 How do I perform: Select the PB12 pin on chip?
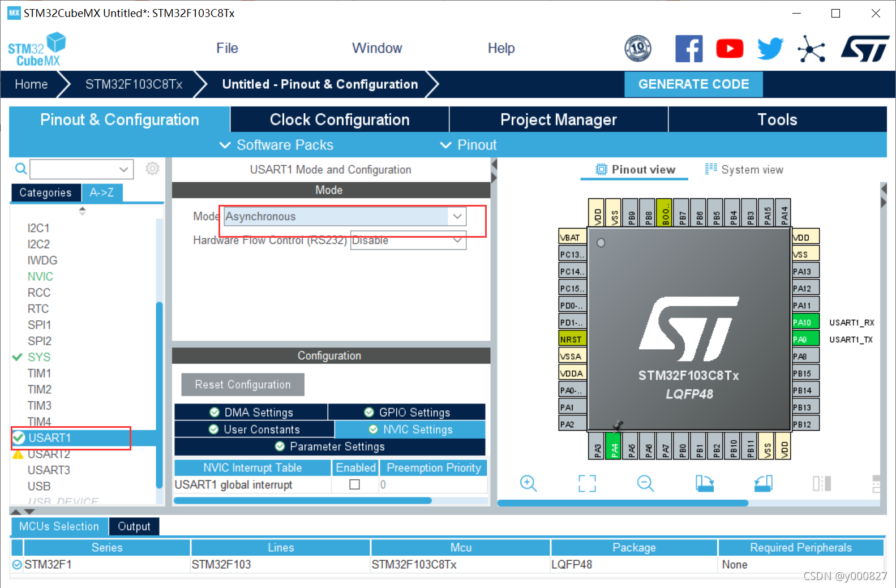pyautogui.click(x=805, y=424)
